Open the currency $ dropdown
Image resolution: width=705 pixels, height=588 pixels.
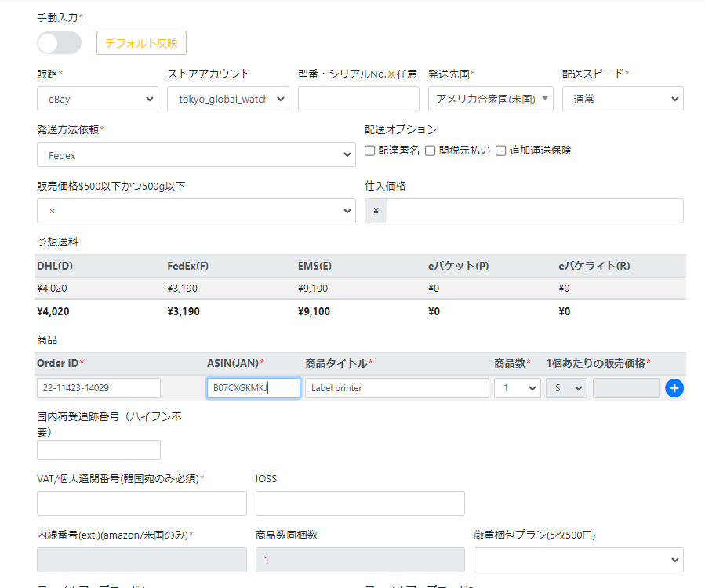(566, 388)
